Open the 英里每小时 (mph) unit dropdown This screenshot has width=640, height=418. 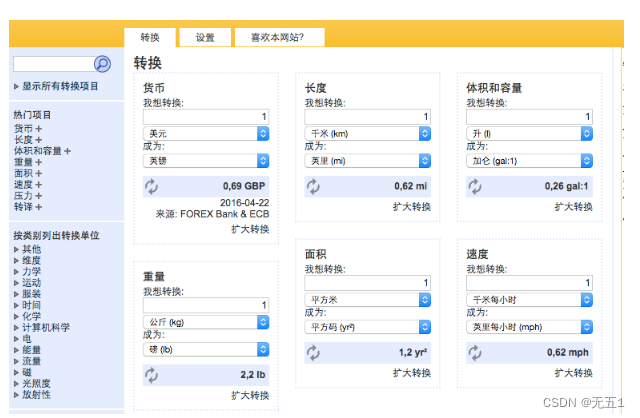(529, 327)
